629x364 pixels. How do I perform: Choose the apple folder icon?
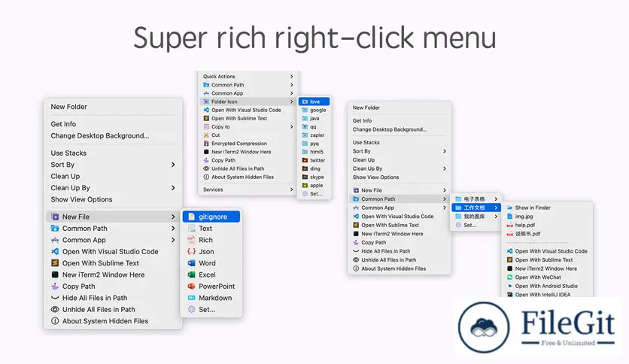pyautogui.click(x=314, y=186)
